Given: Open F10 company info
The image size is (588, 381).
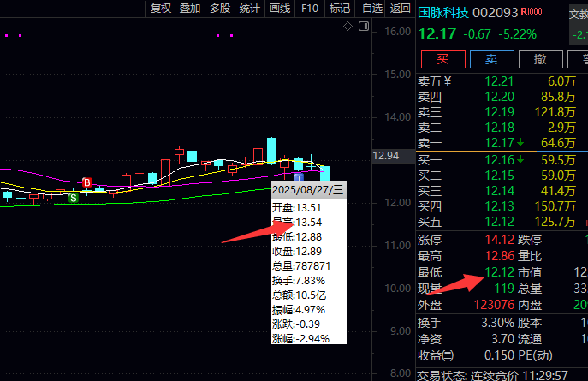Looking at the screenshot, I should pyautogui.click(x=310, y=9).
